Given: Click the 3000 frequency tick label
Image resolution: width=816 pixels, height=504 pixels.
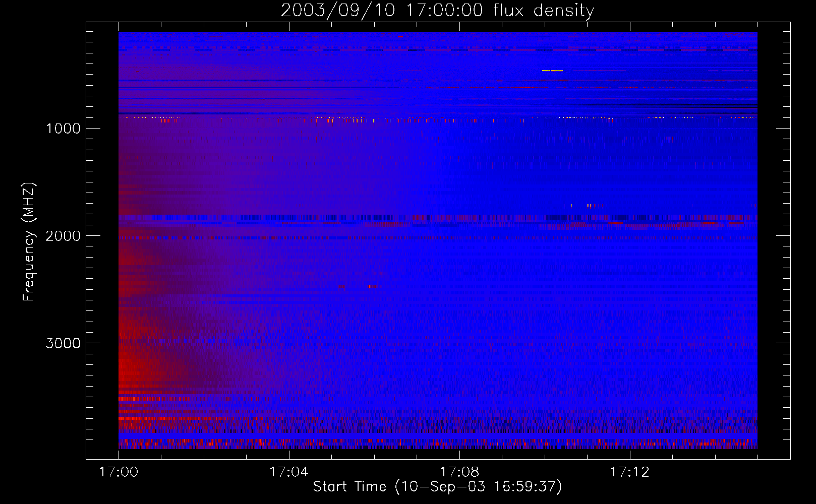Looking at the screenshot, I should [x=63, y=343].
